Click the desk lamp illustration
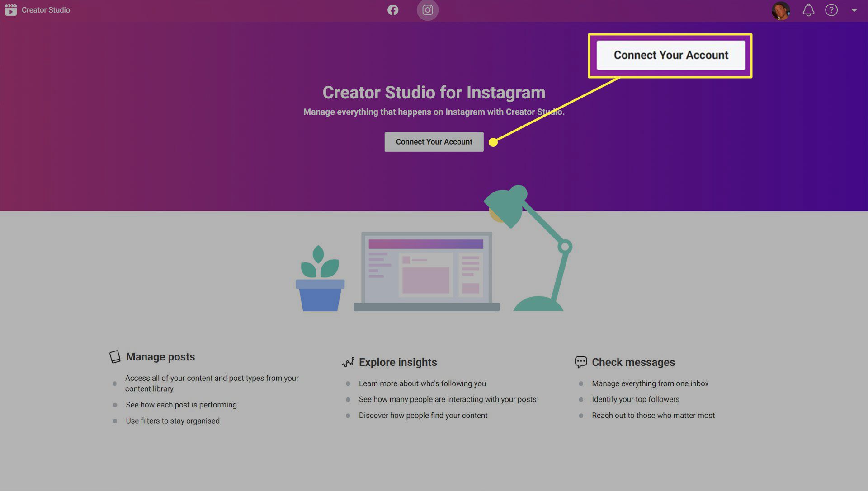 529,248
